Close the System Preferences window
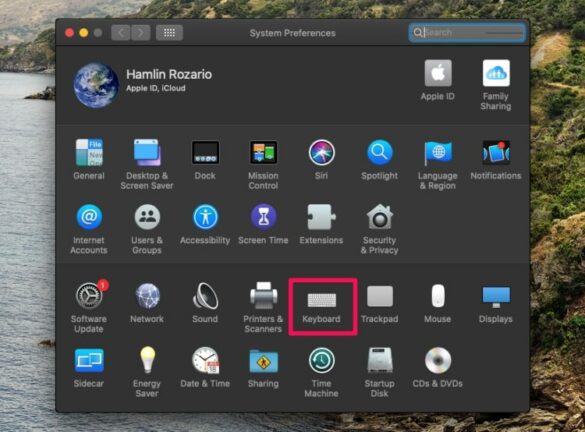 coord(69,33)
